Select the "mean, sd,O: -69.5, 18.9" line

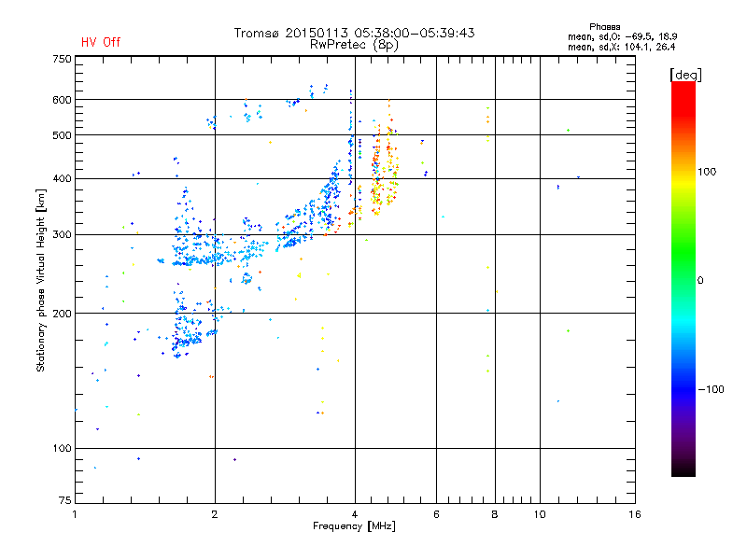(x=622, y=36)
